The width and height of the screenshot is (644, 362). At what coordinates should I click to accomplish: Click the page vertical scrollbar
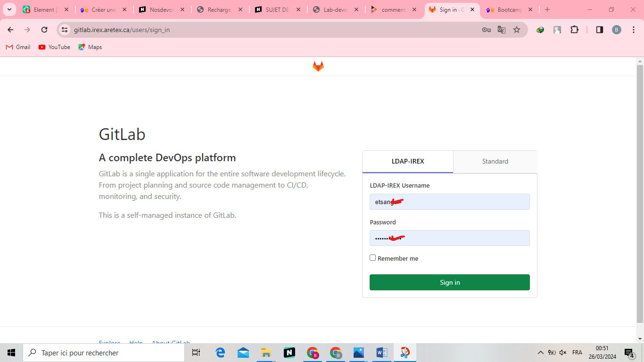[x=640, y=193]
